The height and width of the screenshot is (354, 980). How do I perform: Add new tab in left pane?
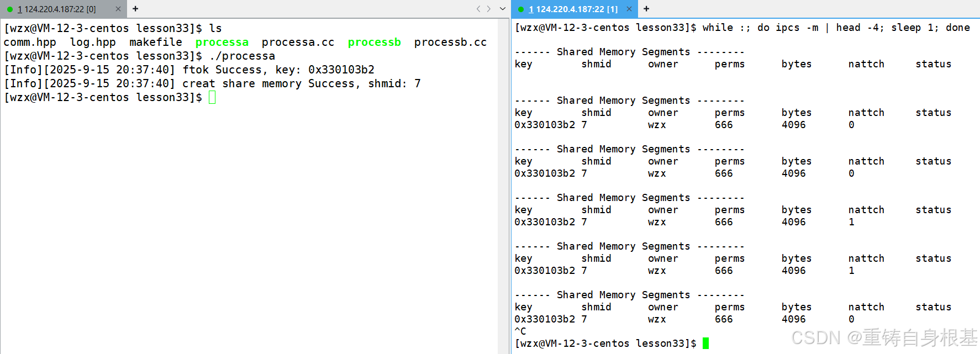point(135,9)
